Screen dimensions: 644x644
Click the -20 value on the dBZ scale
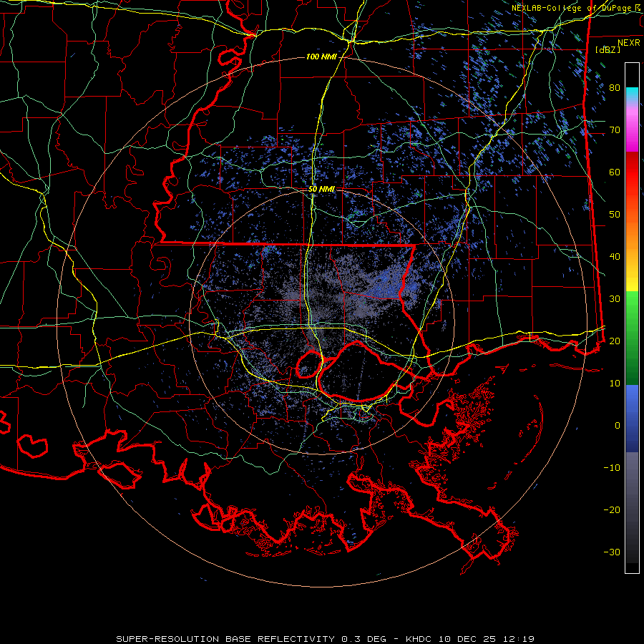(612, 509)
